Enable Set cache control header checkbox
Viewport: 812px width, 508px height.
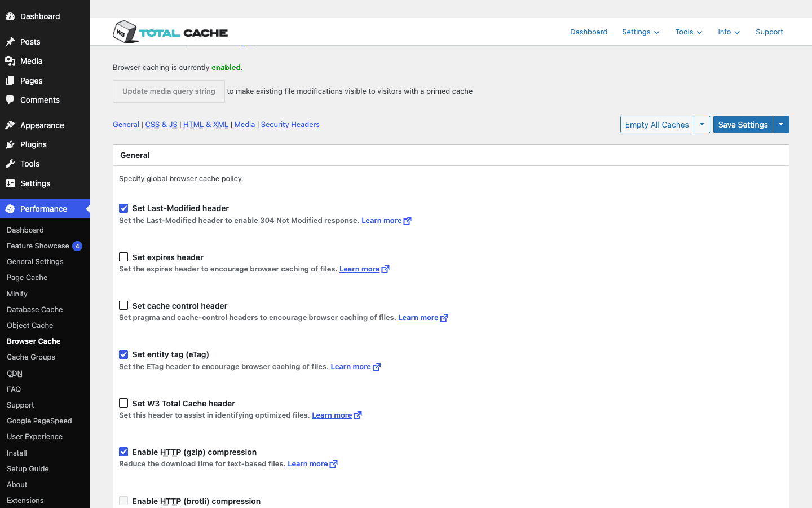(x=123, y=305)
